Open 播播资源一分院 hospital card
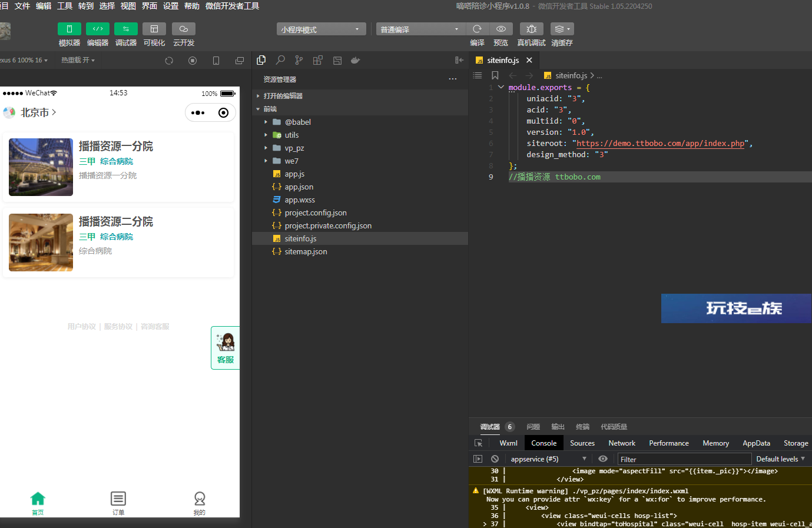Screen dimensions: 812x528 (x=118, y=167)
